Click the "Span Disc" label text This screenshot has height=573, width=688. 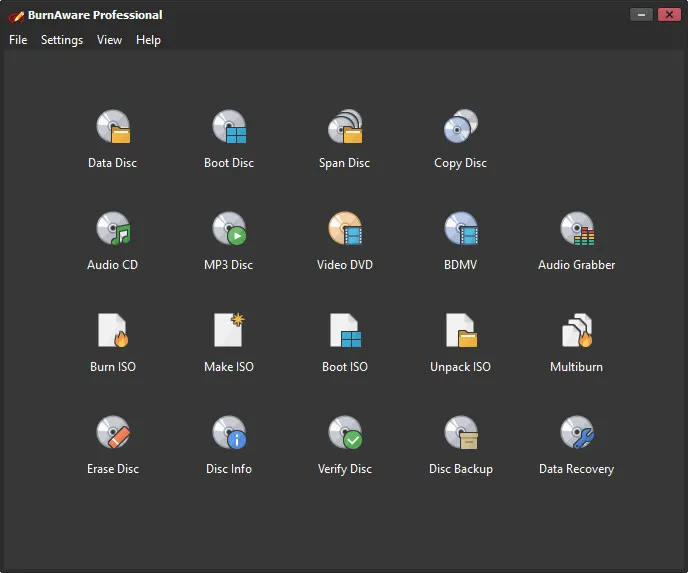coord(344,163)
